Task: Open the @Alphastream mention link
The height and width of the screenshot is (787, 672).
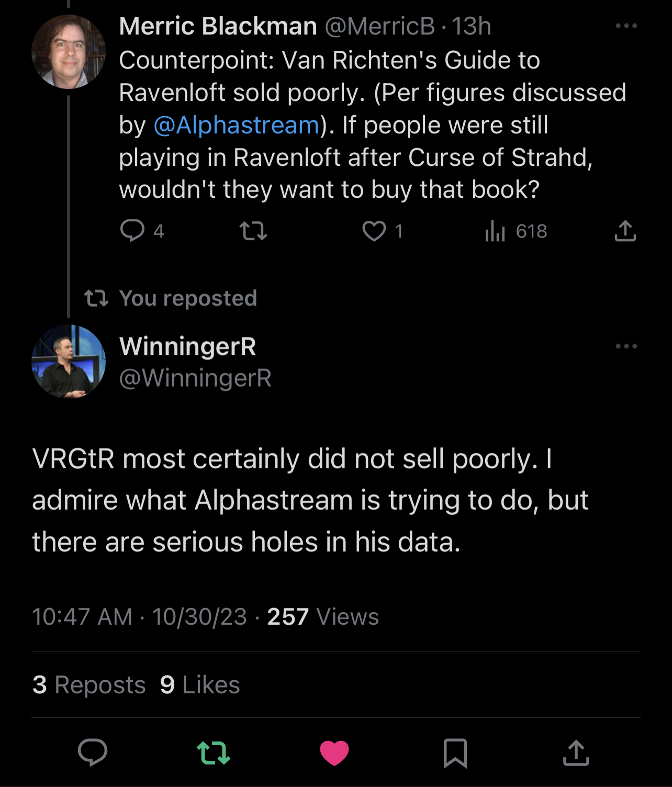Action: coord(237,125)
